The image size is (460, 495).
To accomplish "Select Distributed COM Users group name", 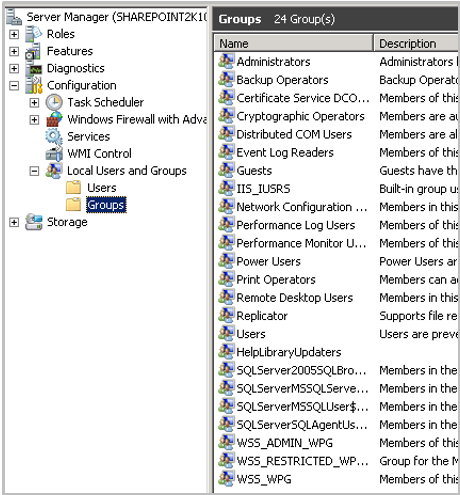I will coord(294,134).
